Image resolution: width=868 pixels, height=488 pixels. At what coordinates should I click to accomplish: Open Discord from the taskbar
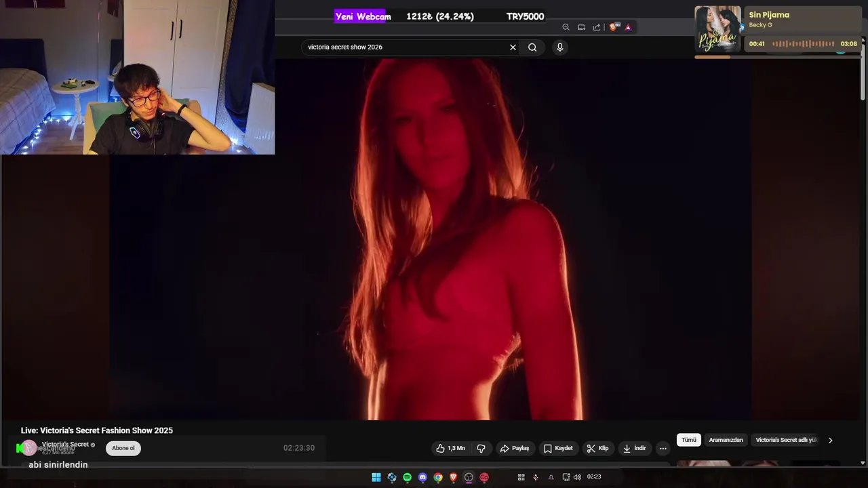pyautogui.click(x=422, y=477)
